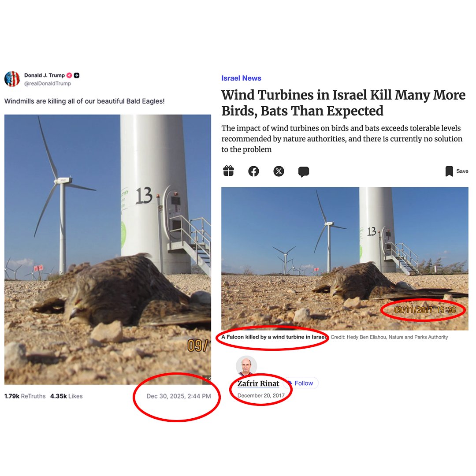Enlarge the post's dead bird photo
The image size is (476, 476).
pyautogui.click(x=108, y=249)
